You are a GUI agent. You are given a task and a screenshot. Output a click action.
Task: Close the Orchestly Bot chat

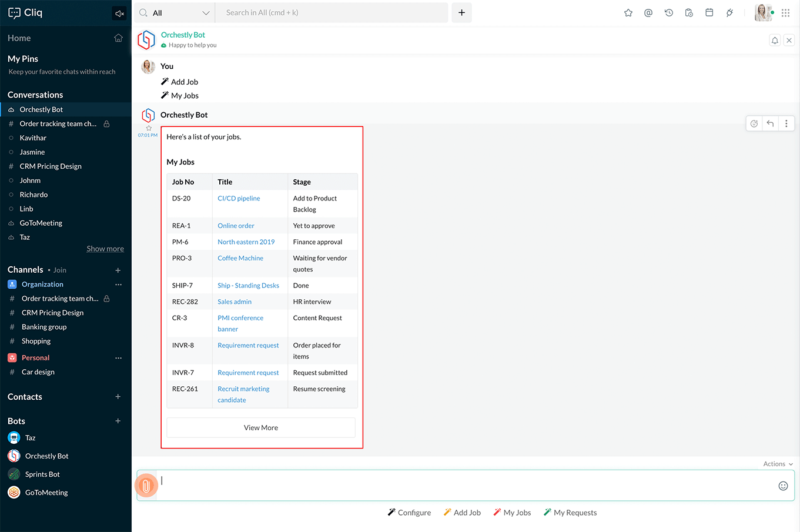pos(789,41)
